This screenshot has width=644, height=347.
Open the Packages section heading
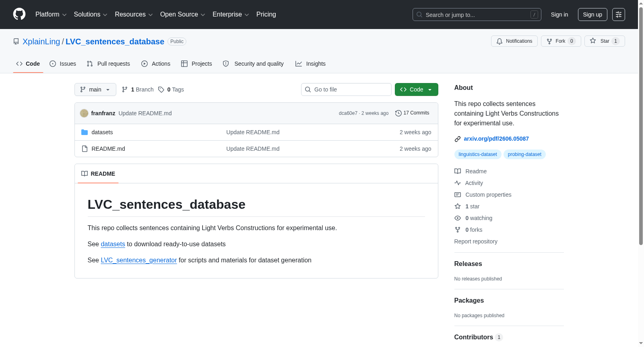pyautogui.click(x=469, y=300)
